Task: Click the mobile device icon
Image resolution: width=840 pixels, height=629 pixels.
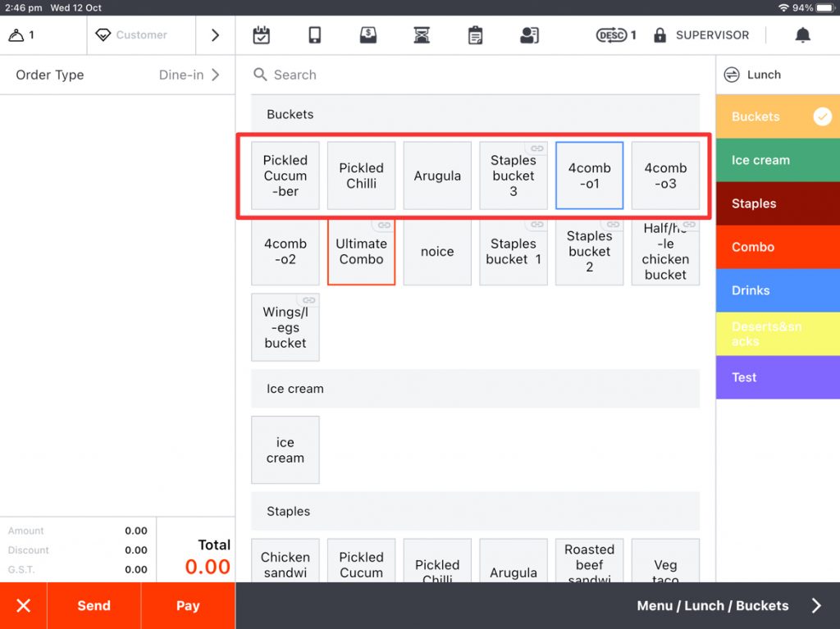Action: pos(314,35)
